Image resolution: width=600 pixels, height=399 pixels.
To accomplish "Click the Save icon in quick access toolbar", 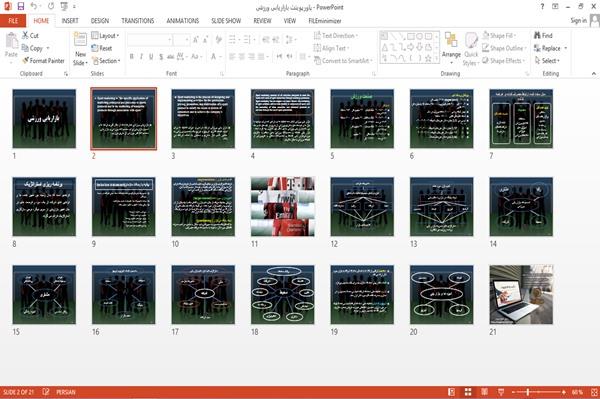I will tap(21, 6).
